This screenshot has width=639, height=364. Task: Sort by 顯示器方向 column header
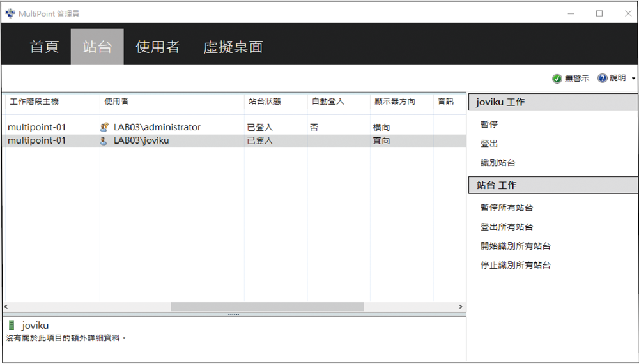coord(394,102)
